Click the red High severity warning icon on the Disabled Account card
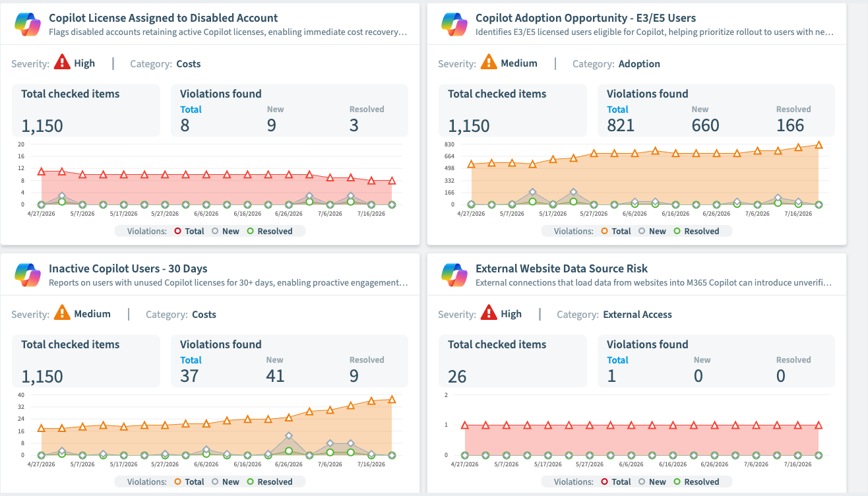The image size is (868, 496). [x=62, y=63]
